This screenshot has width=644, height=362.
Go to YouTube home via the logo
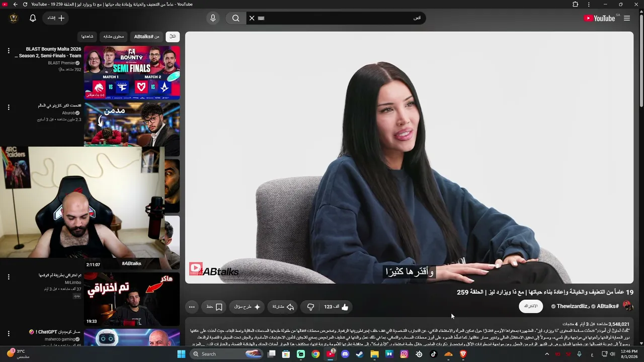coord(599,18)
